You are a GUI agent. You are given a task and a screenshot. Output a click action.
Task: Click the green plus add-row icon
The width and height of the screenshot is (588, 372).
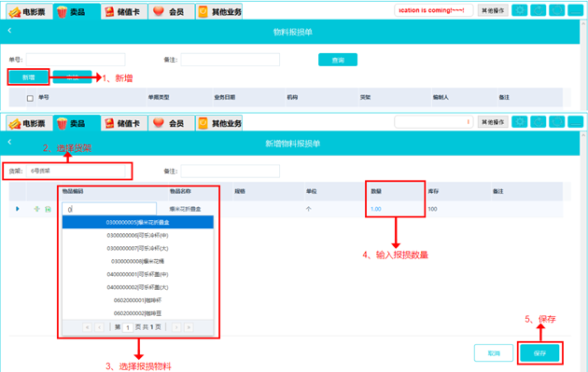pos(36,209)
